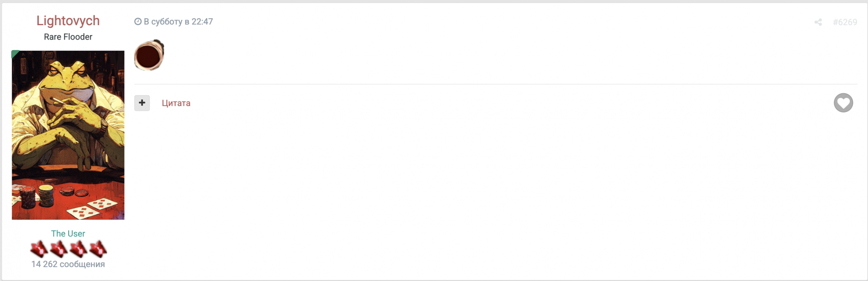The height and width of the screenshot is (281, 868).
Task: Click the 'The User' group label
Action: tap(68, 234)
